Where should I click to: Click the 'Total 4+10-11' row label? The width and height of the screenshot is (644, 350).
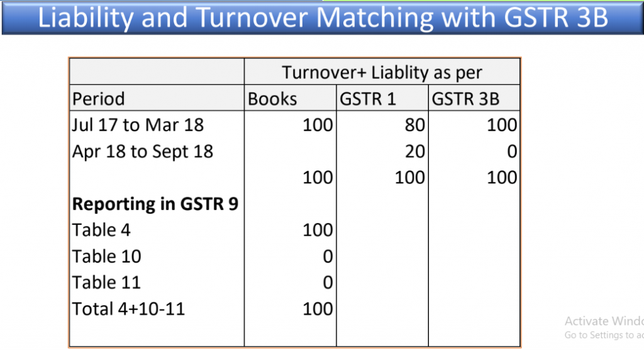point(128,309)
